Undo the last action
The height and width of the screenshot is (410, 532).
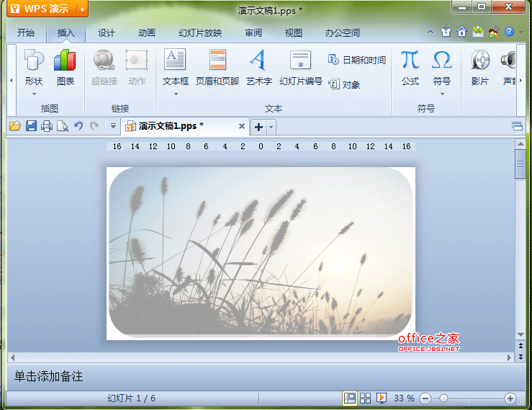click(78, 126)
